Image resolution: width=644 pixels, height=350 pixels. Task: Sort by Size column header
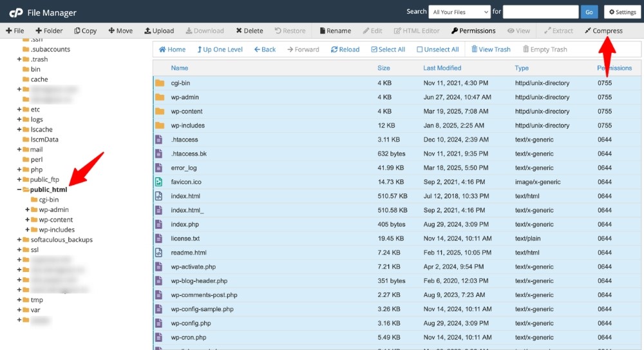point(384,68)
